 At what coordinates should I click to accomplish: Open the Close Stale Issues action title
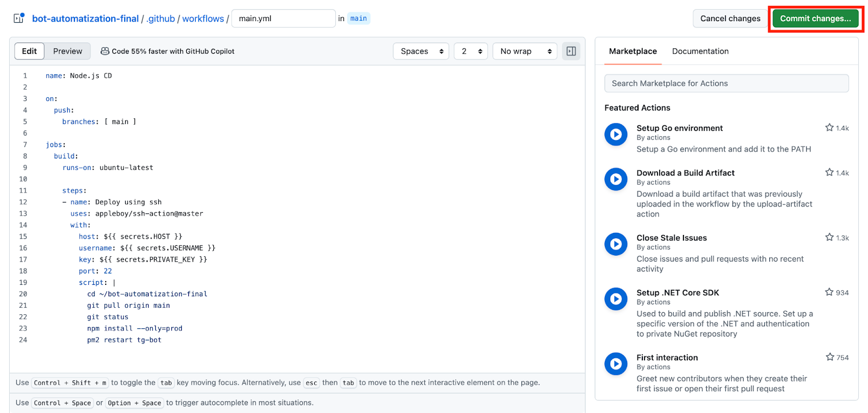pyautogui.click(x=672, y=238)
